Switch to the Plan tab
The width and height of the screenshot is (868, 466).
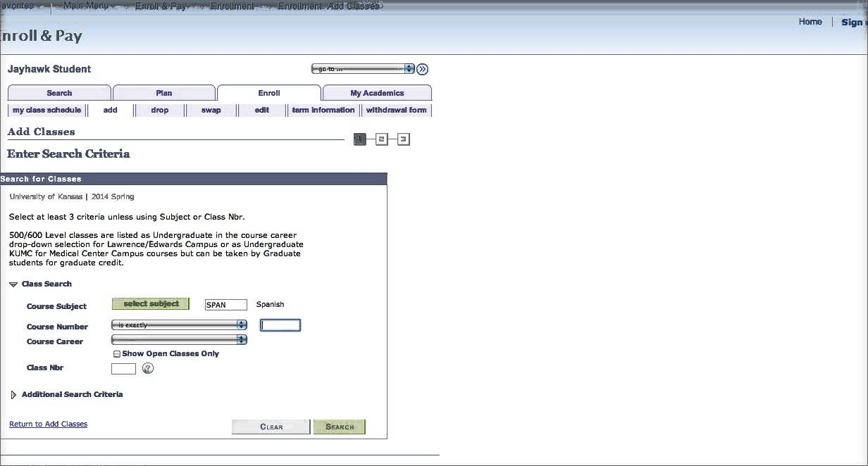(164, 93)
